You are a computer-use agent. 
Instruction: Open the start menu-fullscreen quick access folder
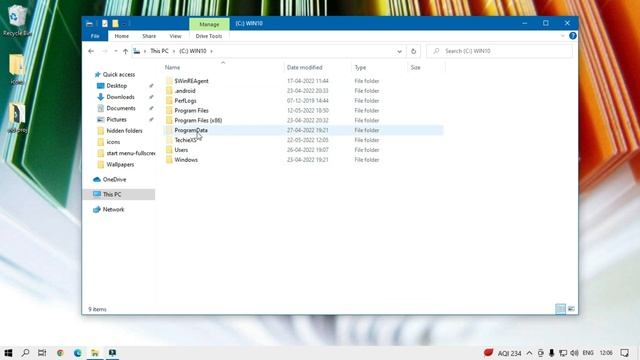tap(131, 153)
